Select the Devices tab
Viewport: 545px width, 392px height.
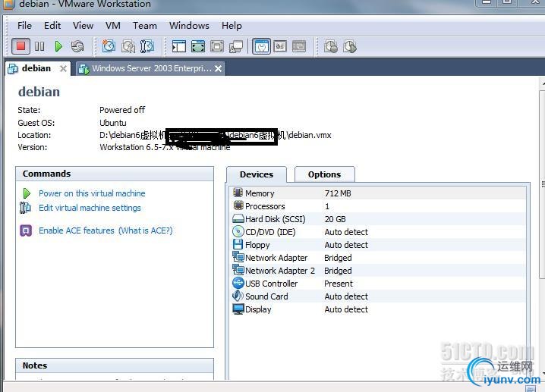coord(257,174)
